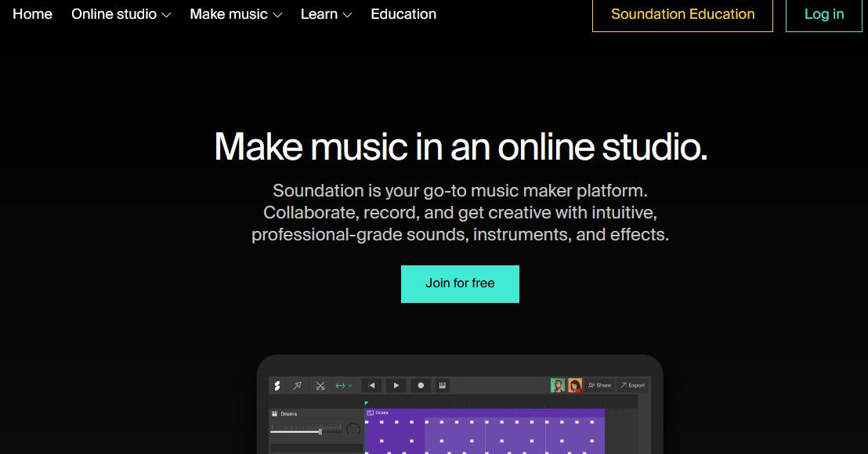The width and height of the screenshot is (868, 454).
Task: Click the Drums track pan knob
Action: coord(353,430)
